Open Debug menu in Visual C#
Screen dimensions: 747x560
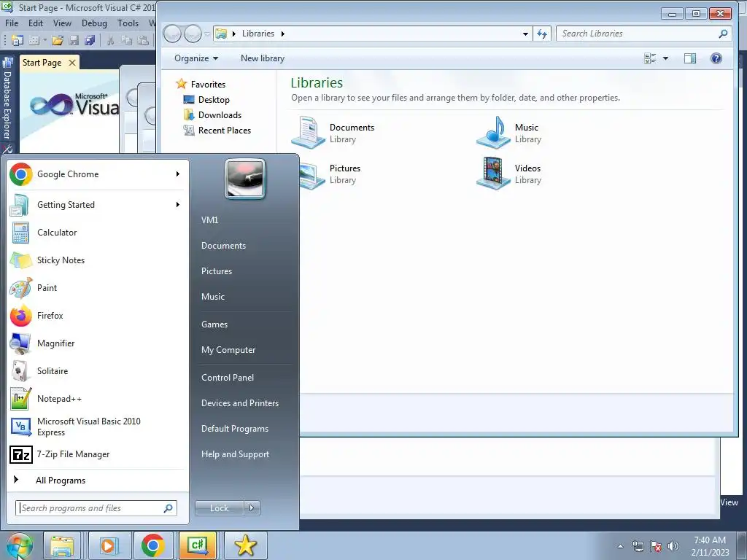94,23
